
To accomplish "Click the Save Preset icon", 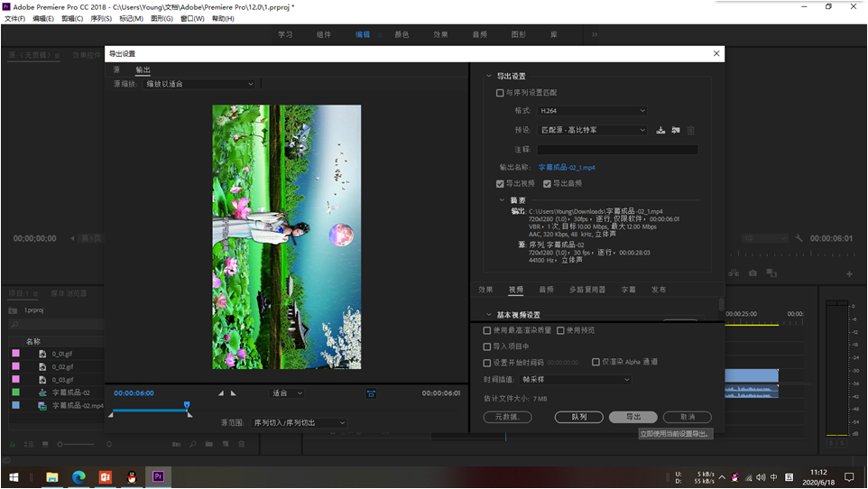I will point(660,130).
